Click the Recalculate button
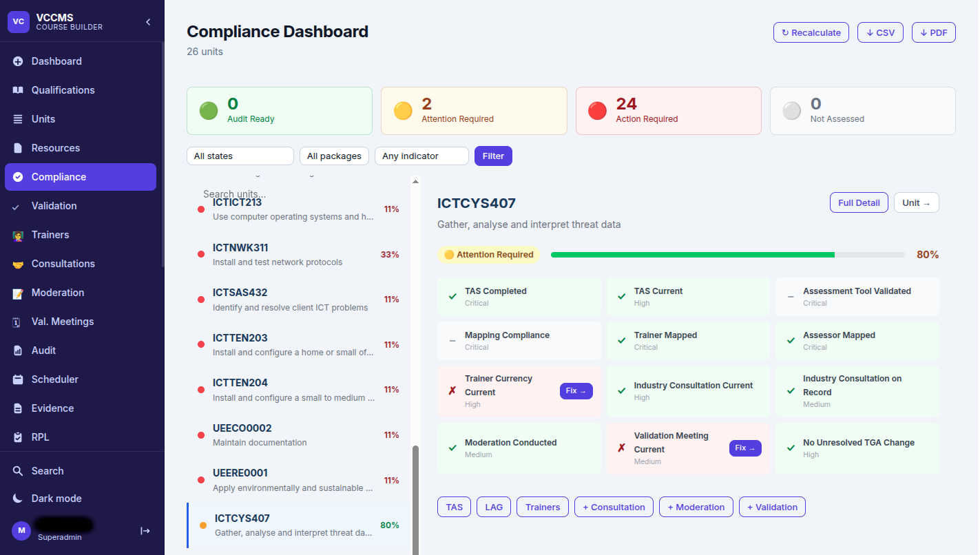 click(x=811, y=32)
